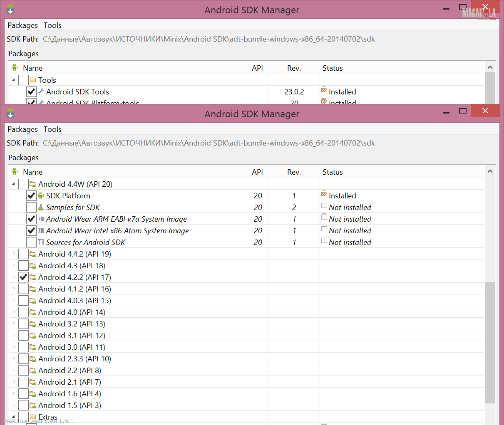Viewport: 504px width, 425px height.
Task: Open the Tools menu in front window
Action: (x=52, y=129)
